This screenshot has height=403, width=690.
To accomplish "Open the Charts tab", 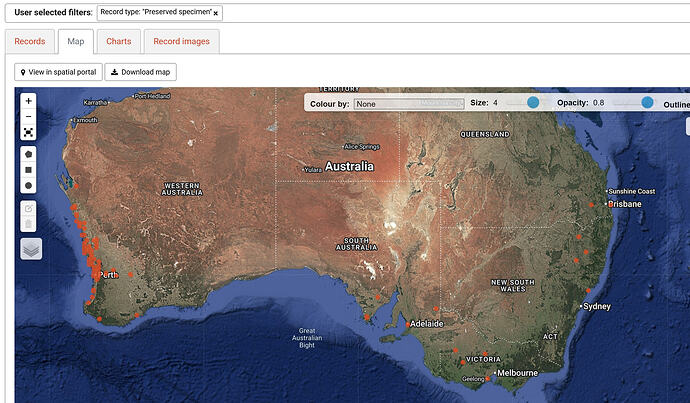I will (119, 41).
